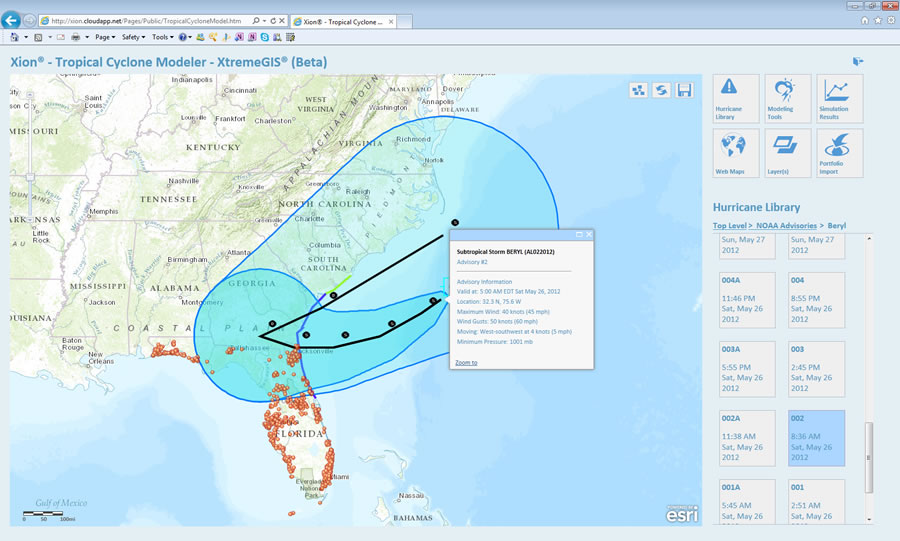This screenshot has width=900, height=541.
Task: Click the URL address field
Action: point(146,21)
